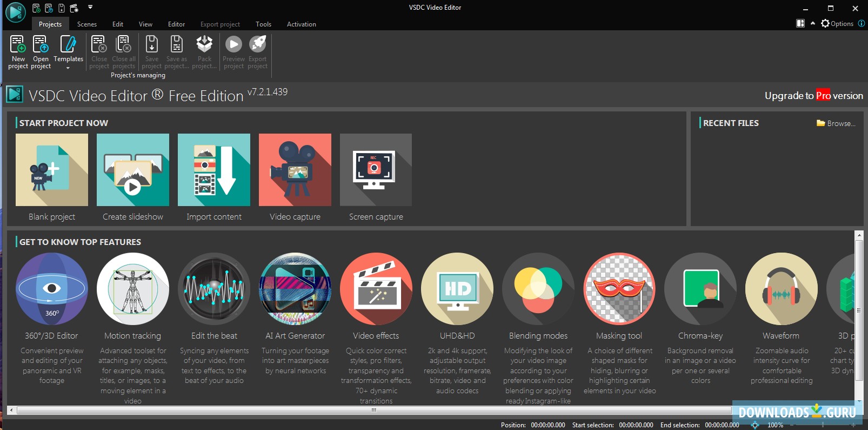Click the 100% zoom value in status bar

point(776,425)
